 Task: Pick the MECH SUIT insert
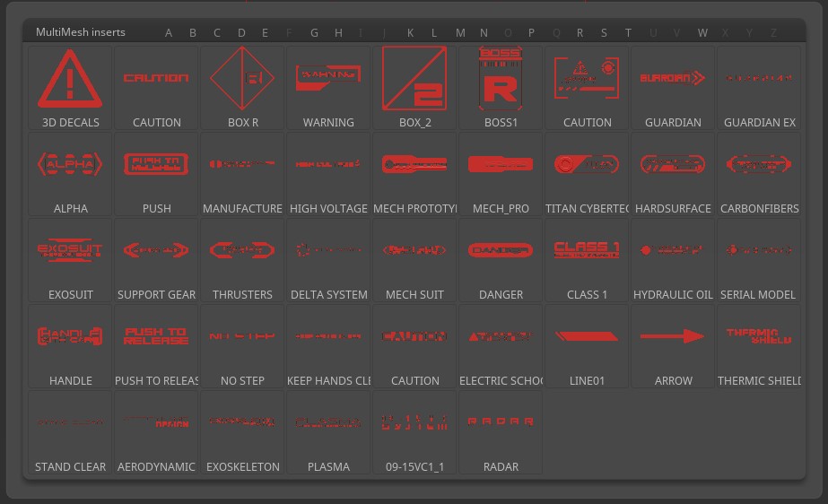click(x=414, y=260)
